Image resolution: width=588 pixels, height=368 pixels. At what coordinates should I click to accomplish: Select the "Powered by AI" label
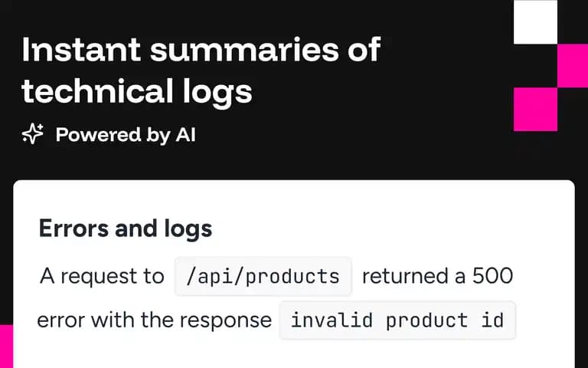click(126, 135)
